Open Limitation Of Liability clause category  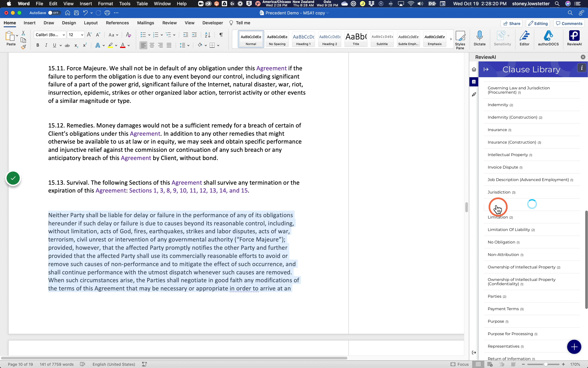[x=532, y=230]
